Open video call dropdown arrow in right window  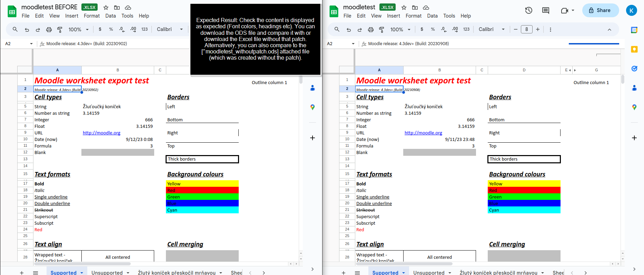click(x=573, y=10)
